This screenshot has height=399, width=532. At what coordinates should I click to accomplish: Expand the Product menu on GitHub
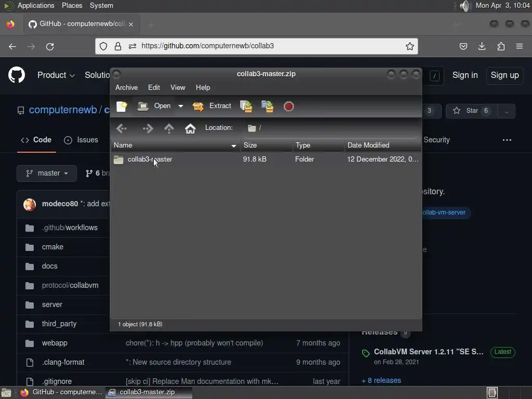pyautogui.click(x=56, y=75)
